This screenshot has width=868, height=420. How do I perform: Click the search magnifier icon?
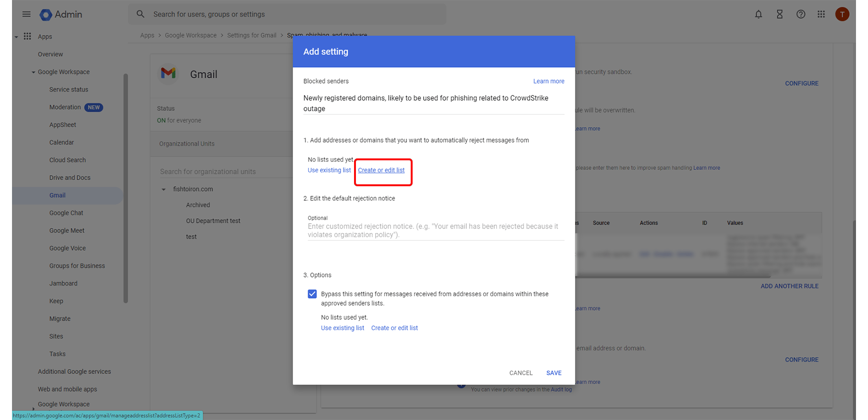(x=140, y=14)
